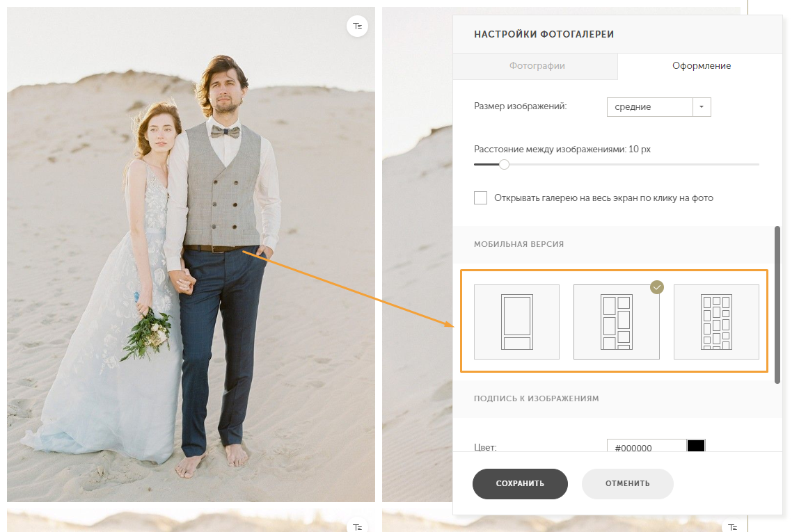Screen dimensions: 799x532
Task: Click the caption color hex field #000000
Action: [645, 447]
